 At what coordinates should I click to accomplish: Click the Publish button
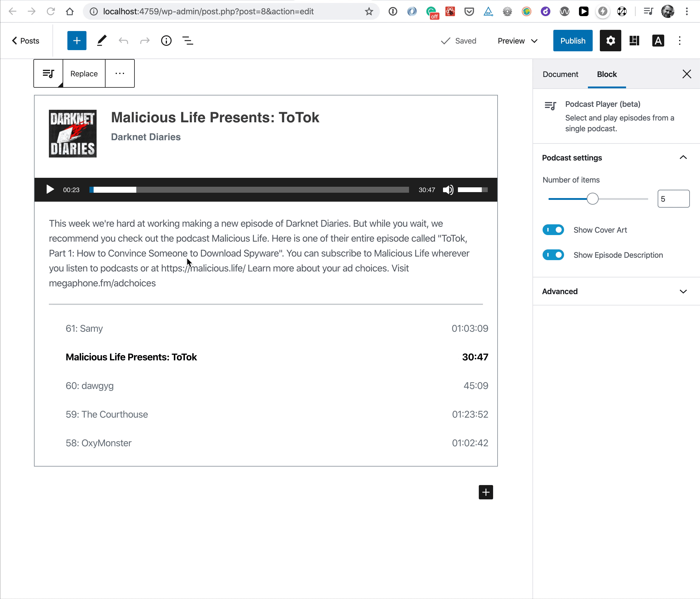point(573,41)
